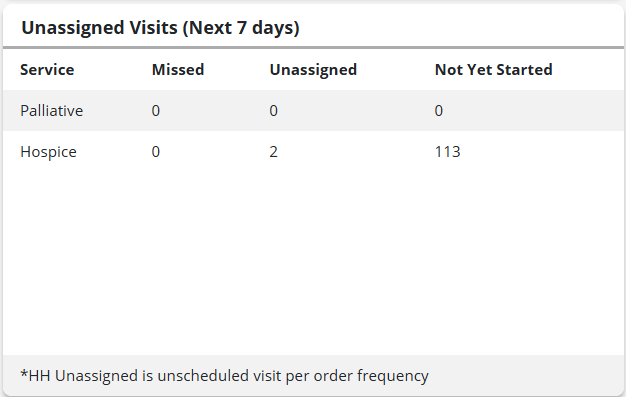This screenshot has height=397, width=626.
Task: Click the Unassigned column header
Action: [x=313, y=70]
